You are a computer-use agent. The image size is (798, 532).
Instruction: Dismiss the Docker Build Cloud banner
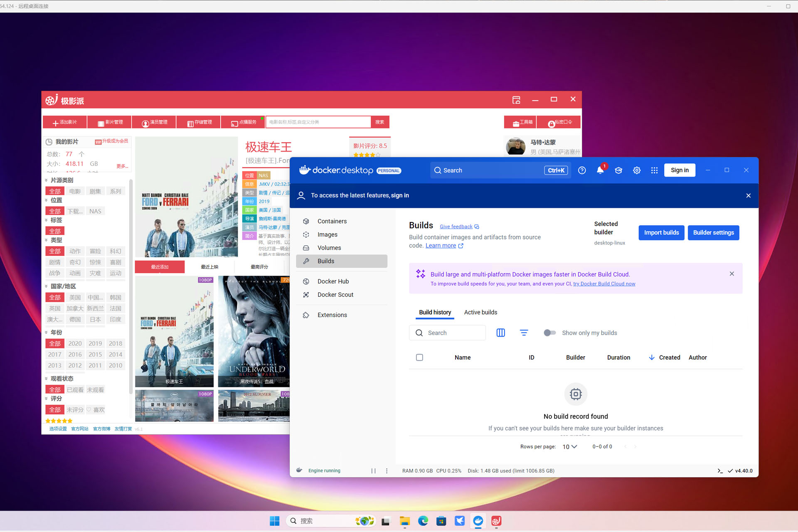732,273
